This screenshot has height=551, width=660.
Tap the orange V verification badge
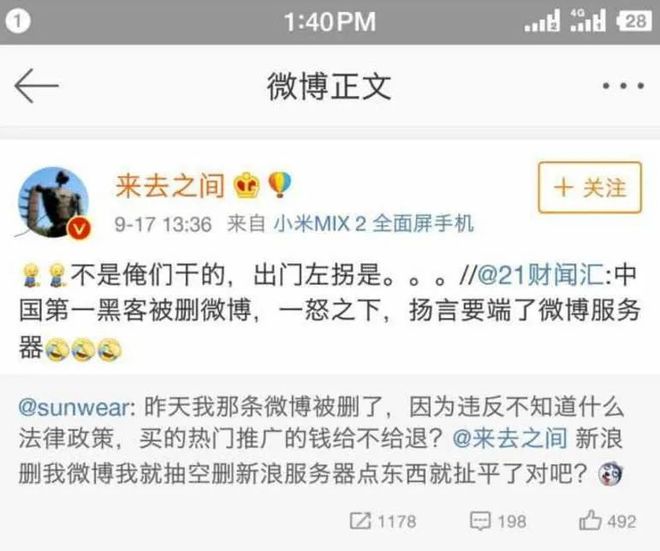(x=80, y=229)
